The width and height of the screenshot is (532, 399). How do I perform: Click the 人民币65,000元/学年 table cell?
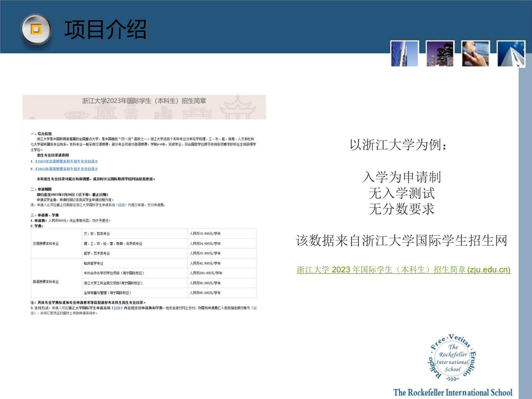click(222, 293)
